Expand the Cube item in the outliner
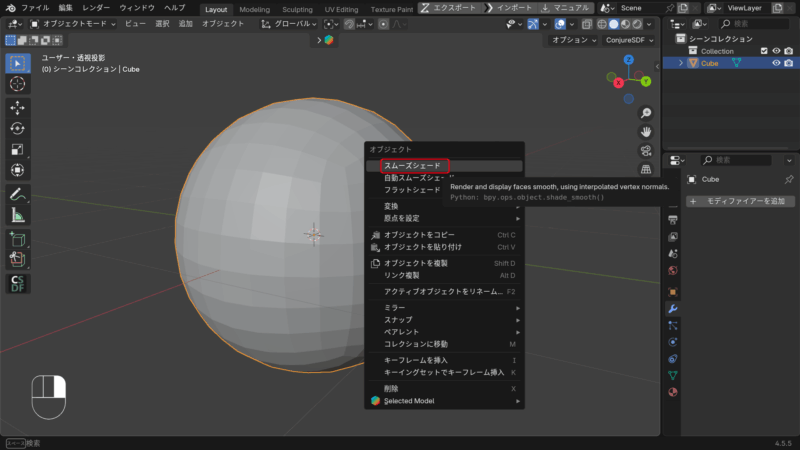The height and width of the screenshot is (450, 800). [682, 63]
